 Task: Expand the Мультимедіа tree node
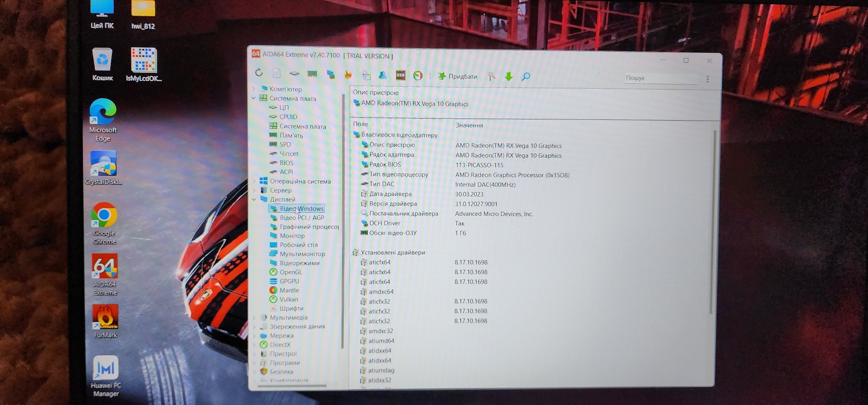(254, 317)
